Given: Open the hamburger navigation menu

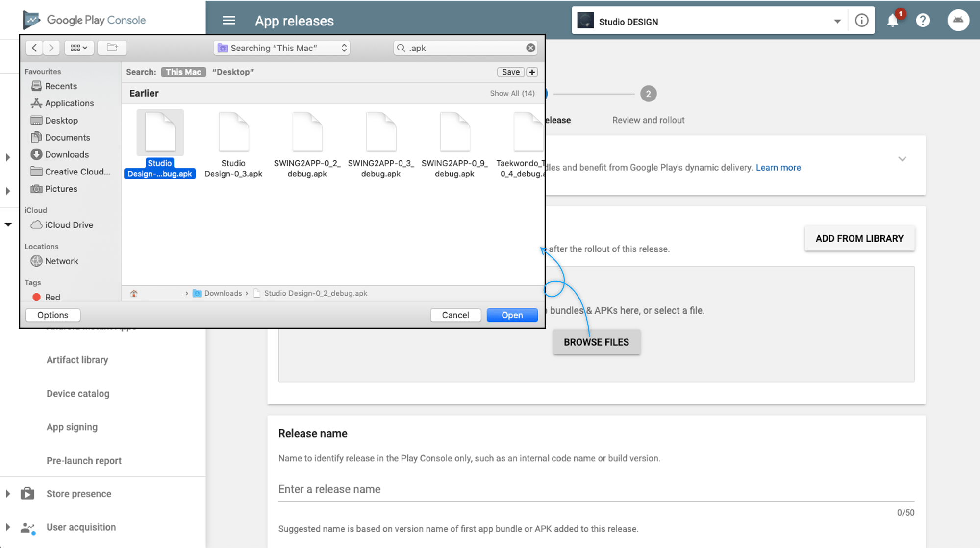Looking at the screenshot, I should (x=228, y=21).
